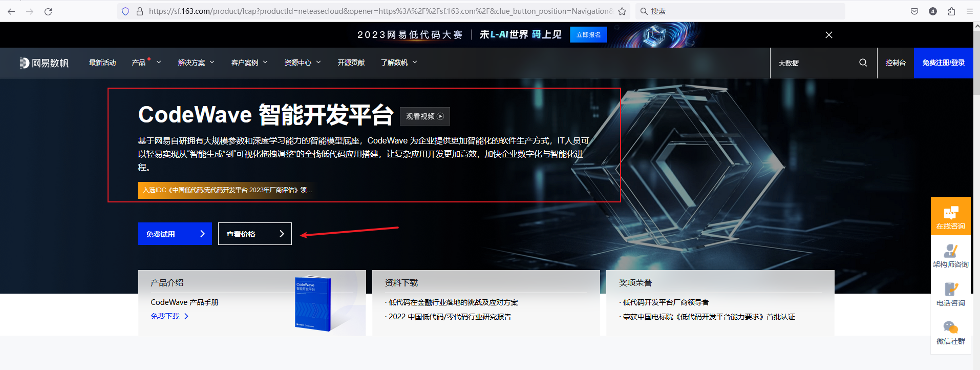Screen dimensions: 980x370
Task: Click the CodeWave handbook cover thumbnail
Action: (313, 304)
